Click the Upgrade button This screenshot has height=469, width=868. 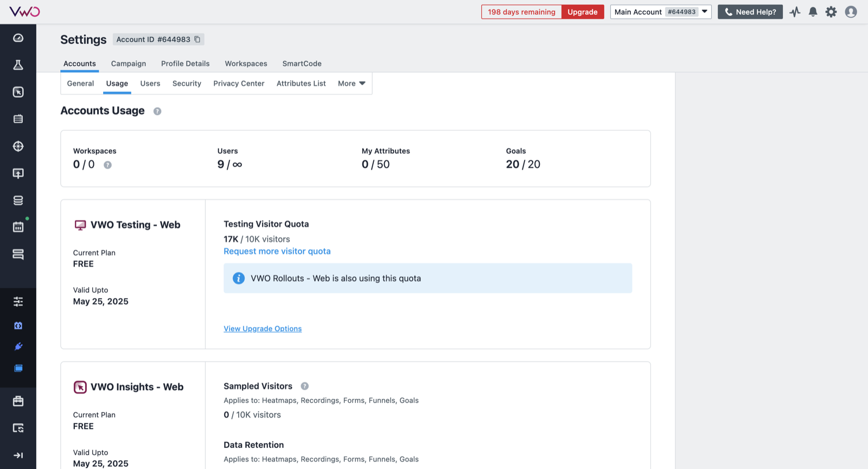[x=583, y=12]
